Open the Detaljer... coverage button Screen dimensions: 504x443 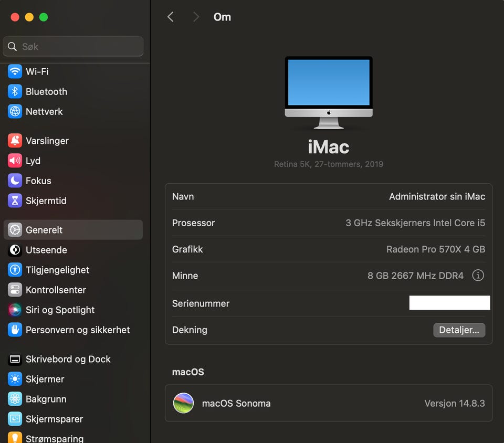coord(459,330)
